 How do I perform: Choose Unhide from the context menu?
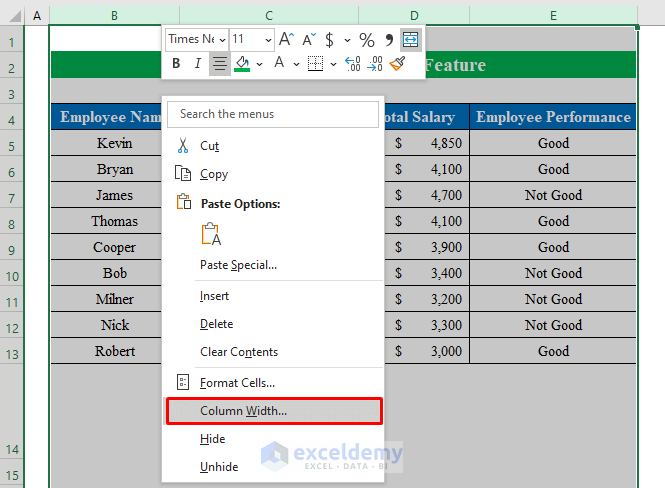(273, 467)
